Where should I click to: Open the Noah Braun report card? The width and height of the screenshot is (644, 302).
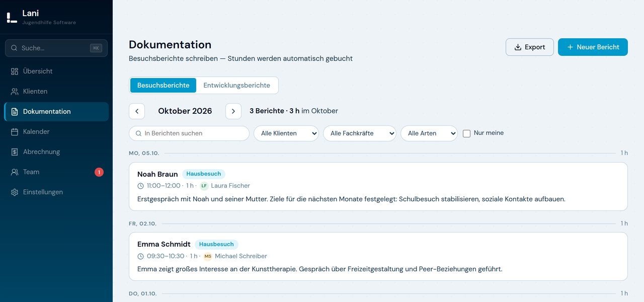point(378,186)
